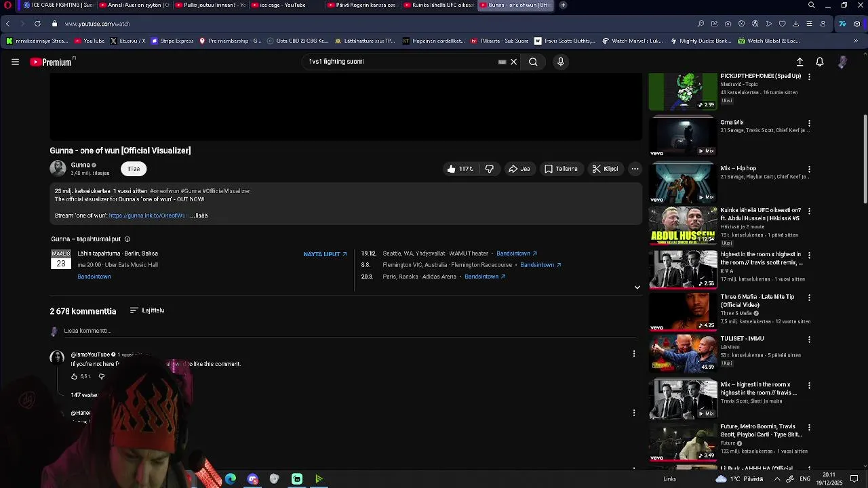
Task: Open Windows notification center icon
Action: point(854,479)
